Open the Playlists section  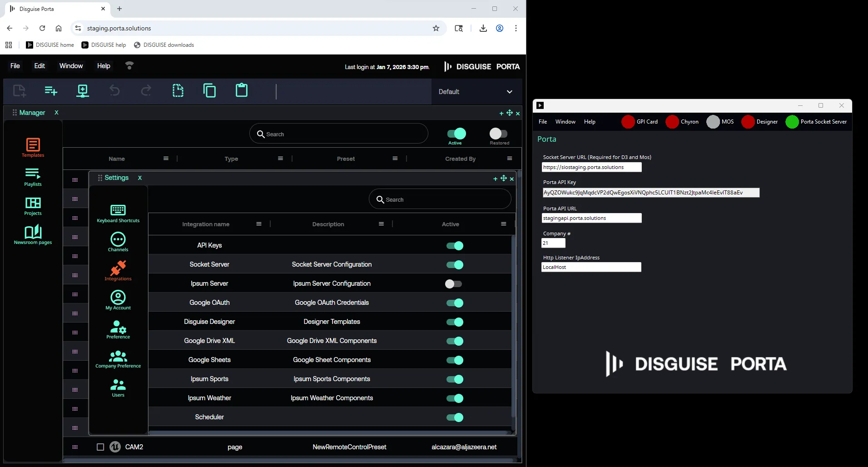pyautogui.click(x=33, y=177)
